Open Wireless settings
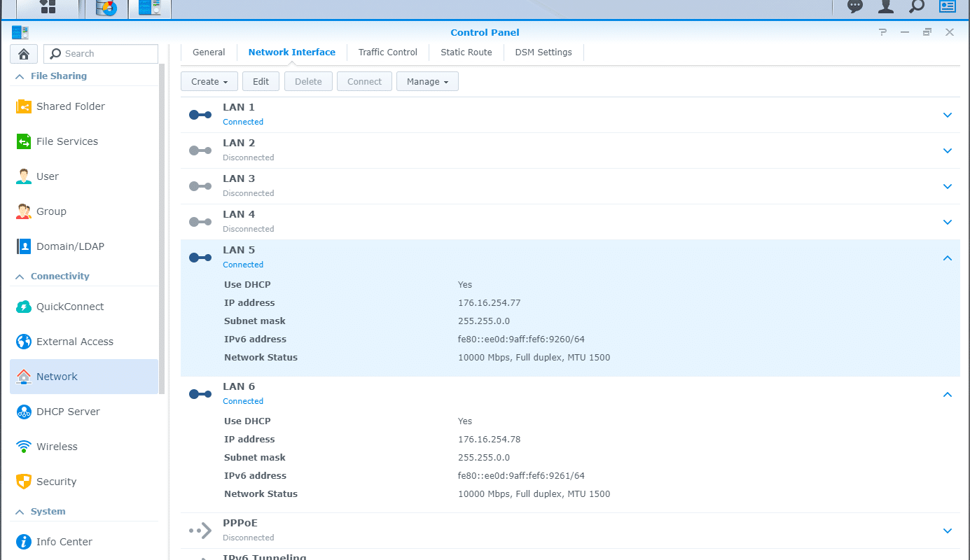 [x=84, y=447]
